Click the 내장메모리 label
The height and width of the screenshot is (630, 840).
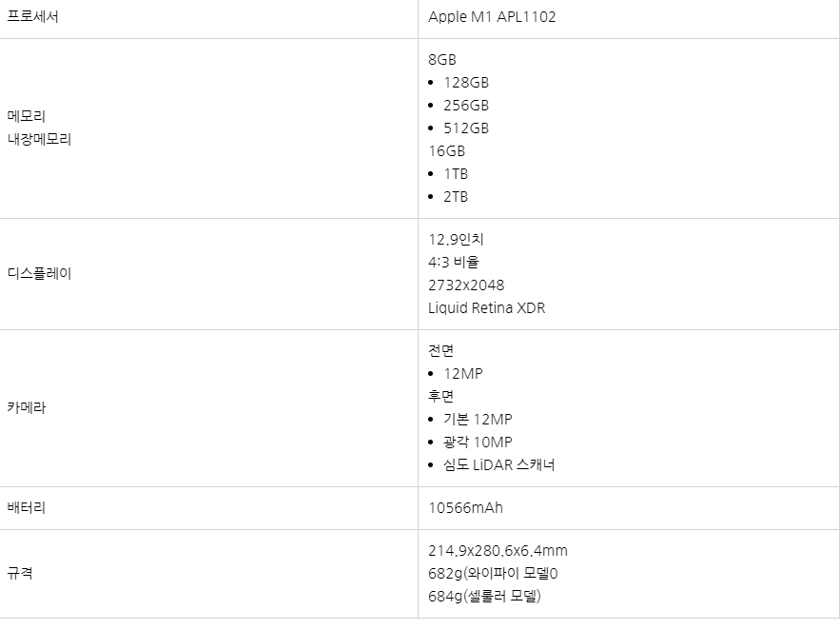pyautogui.click(x=39, y=139)
